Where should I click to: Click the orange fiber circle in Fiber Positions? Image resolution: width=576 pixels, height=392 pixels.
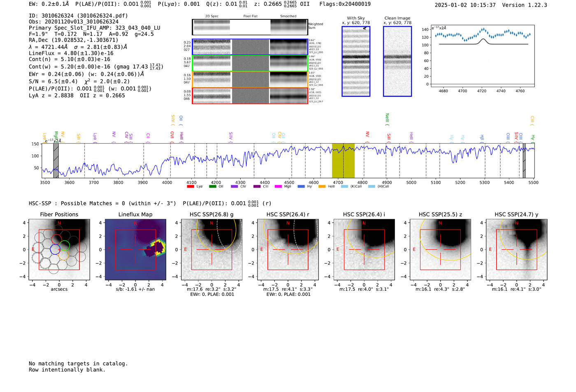click(x=63, y=254)
